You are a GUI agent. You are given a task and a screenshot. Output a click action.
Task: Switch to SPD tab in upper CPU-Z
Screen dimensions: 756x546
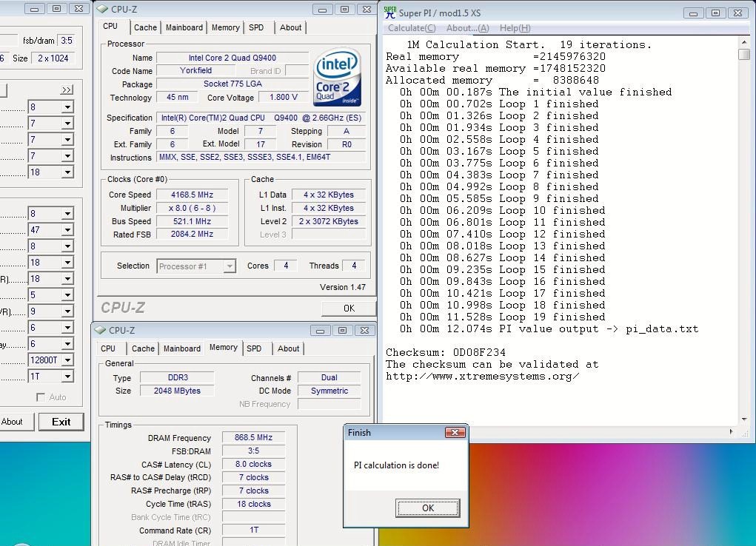[256, 27]
